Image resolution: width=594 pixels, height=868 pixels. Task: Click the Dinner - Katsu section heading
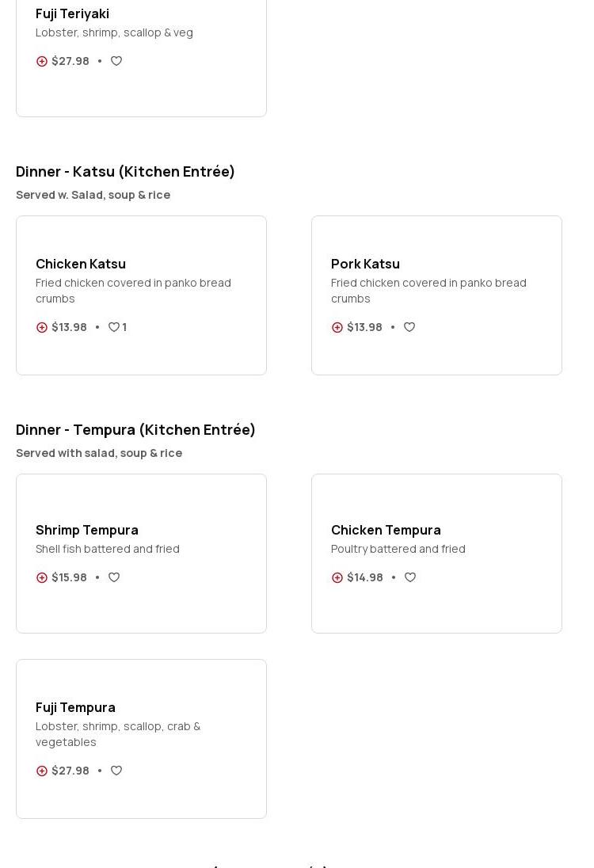pyautogui.click(x=125, y=172)
